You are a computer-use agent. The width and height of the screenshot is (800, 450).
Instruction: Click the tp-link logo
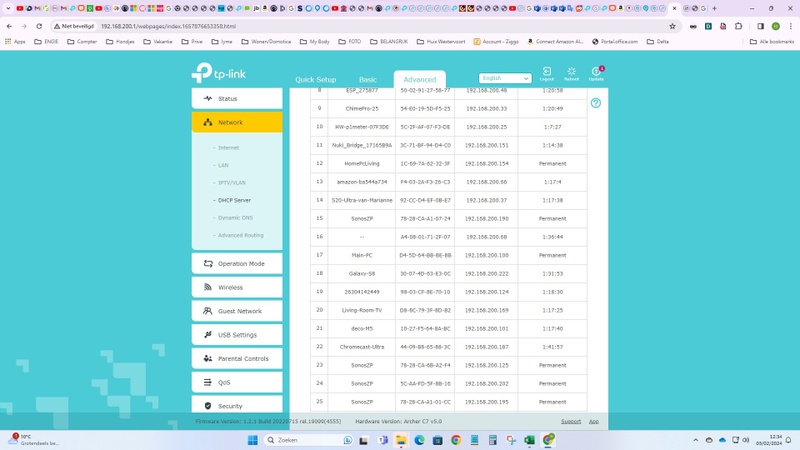point(219,73)
